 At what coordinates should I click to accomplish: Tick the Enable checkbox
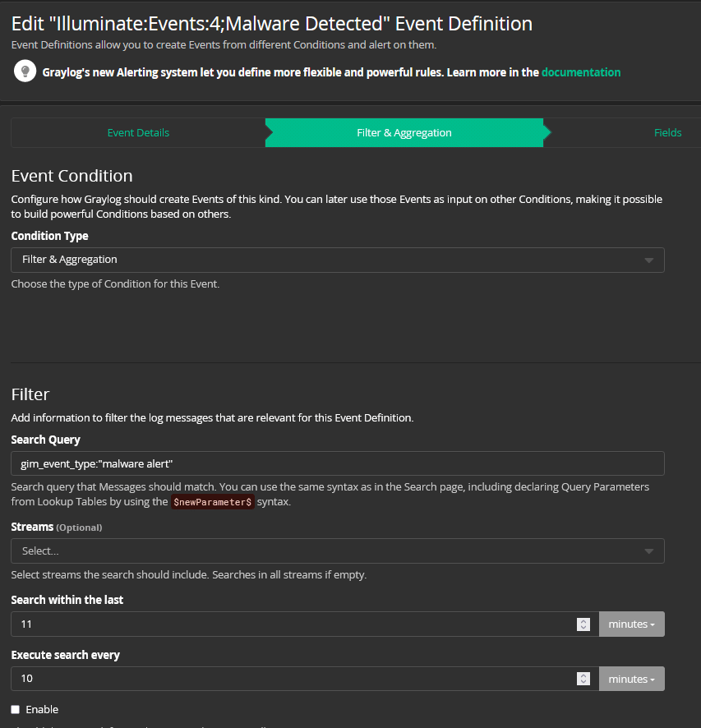16,709
